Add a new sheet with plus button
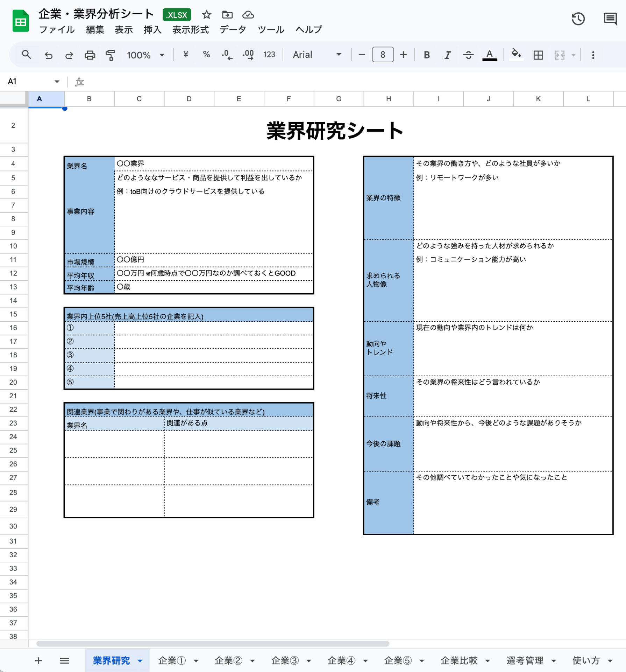The width and height of the screenshot is (626, 672). [39, 660]
